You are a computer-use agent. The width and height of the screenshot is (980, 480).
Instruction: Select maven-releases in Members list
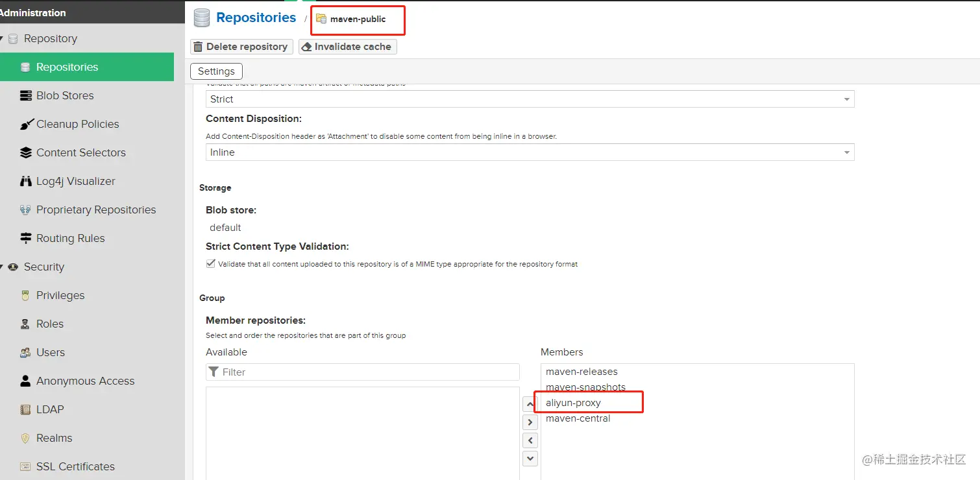click(582, 372)
